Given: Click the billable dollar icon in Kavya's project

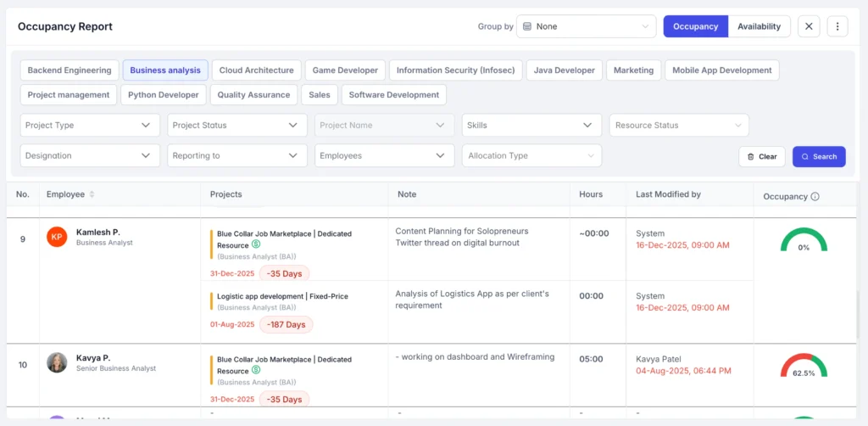Looking at the screenshot, I should point(256,369).
